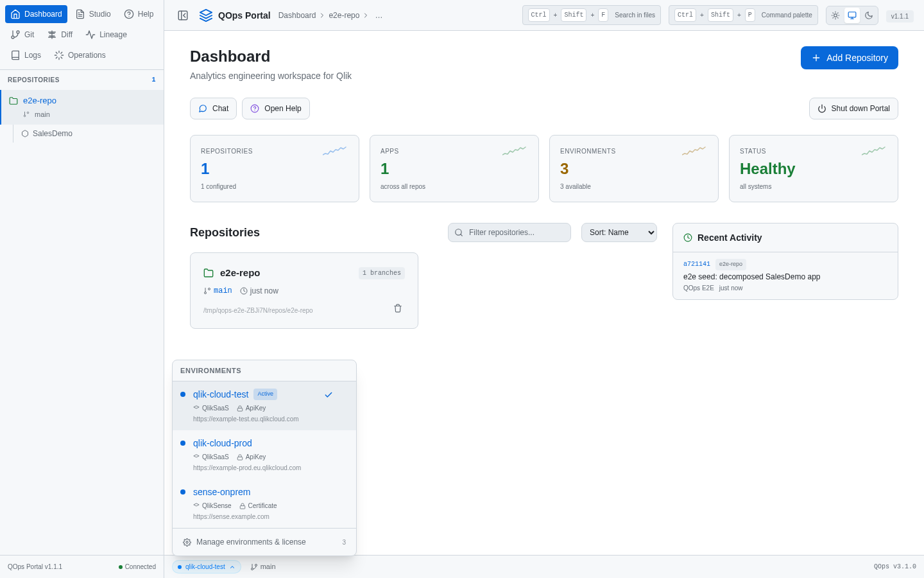Click the Open Help button

click(276, 109)
